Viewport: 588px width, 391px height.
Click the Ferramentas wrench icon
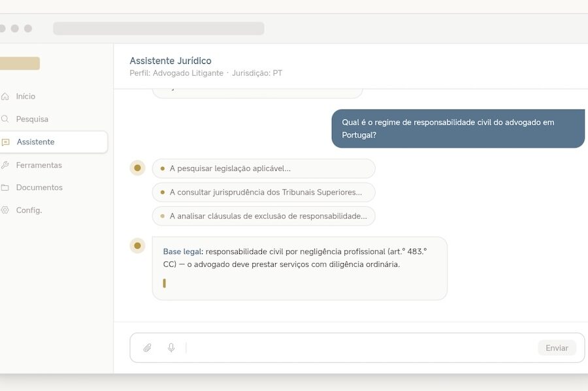click(x=5, y=165)
